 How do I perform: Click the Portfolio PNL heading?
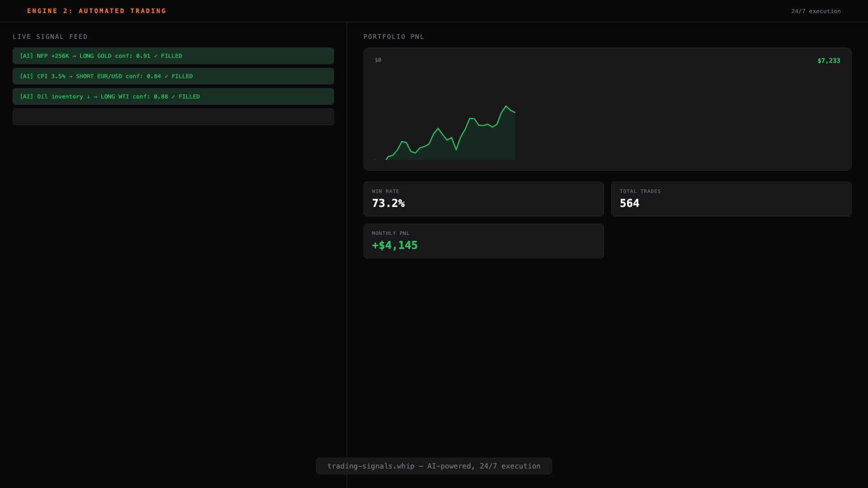coord(394,37)
